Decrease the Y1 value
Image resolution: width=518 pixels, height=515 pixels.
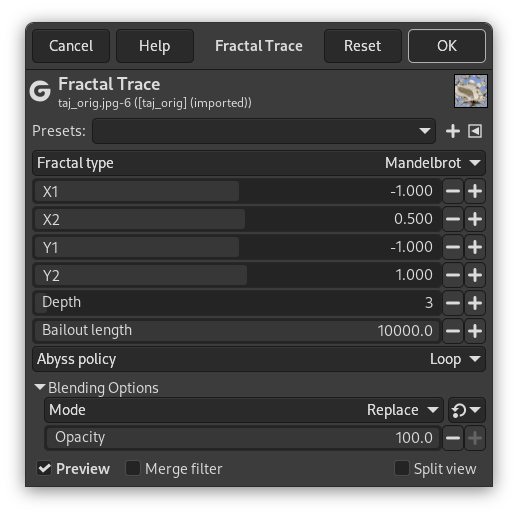pyautogui.click(x=453, y=247)
